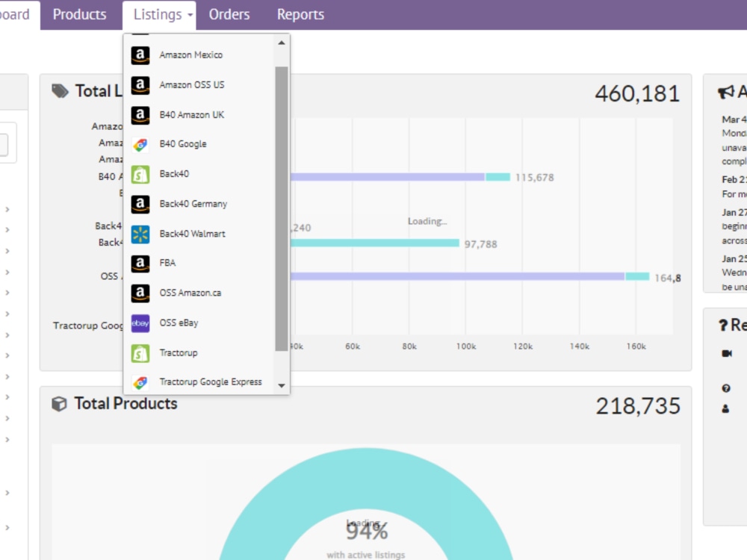
Task: Click the 97,788 listings bar
Action: coord(375,243)
